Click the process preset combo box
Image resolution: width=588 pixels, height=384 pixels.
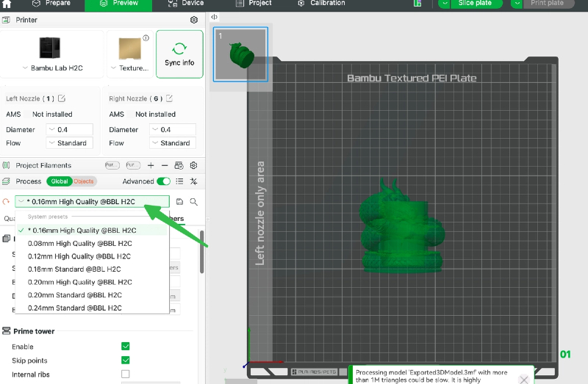pyautogui.click(x=93, y=202)
